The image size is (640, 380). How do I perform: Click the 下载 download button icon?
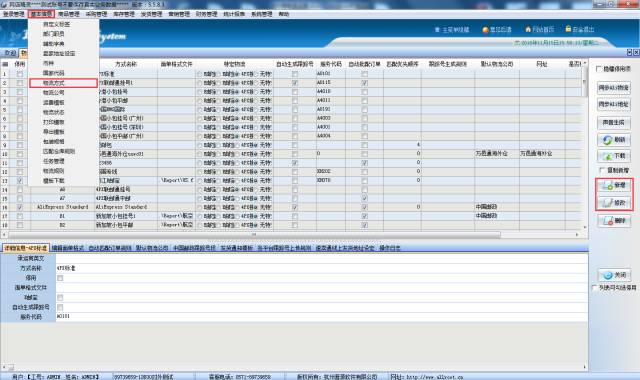tap(607, 156)
